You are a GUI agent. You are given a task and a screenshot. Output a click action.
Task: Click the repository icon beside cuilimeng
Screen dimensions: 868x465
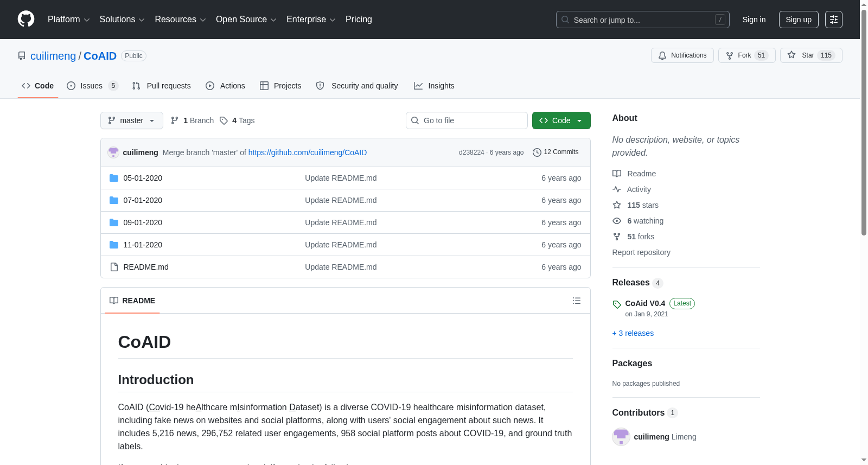(22, 56)
